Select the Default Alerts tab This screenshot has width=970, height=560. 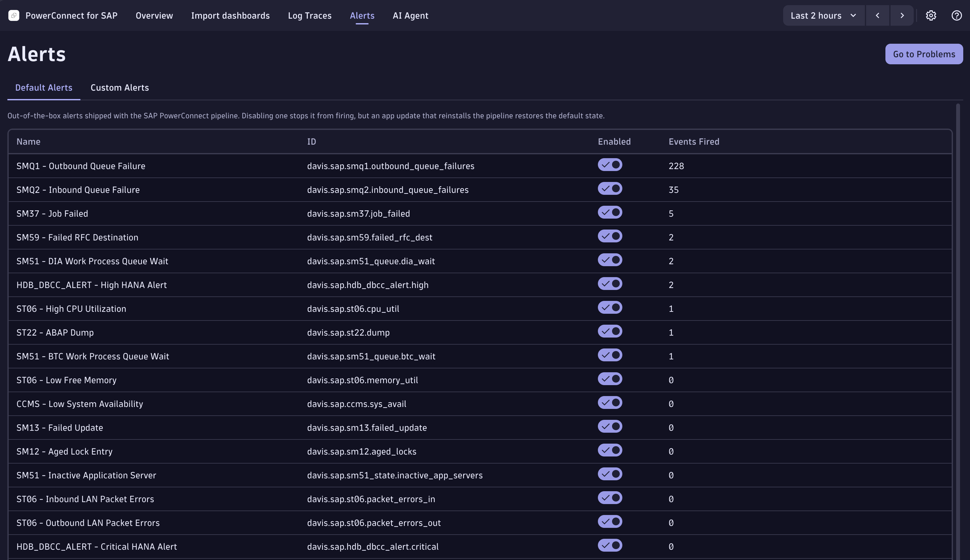click(44, 88)
